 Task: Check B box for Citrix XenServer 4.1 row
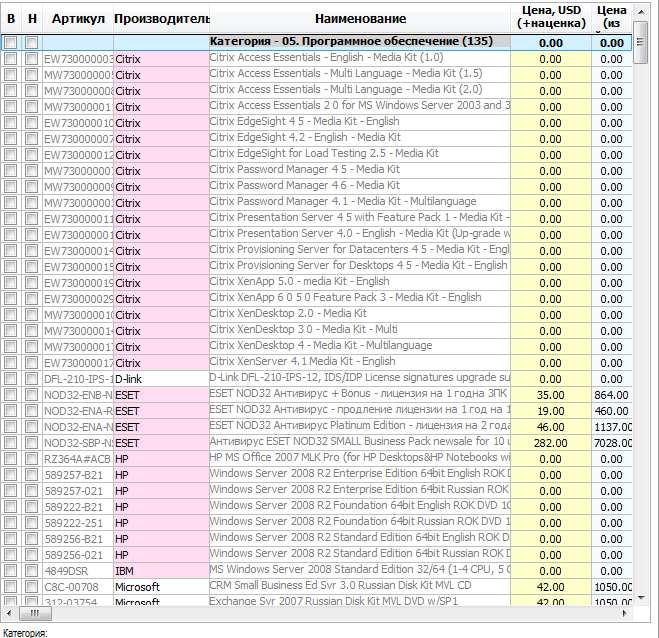11,362
